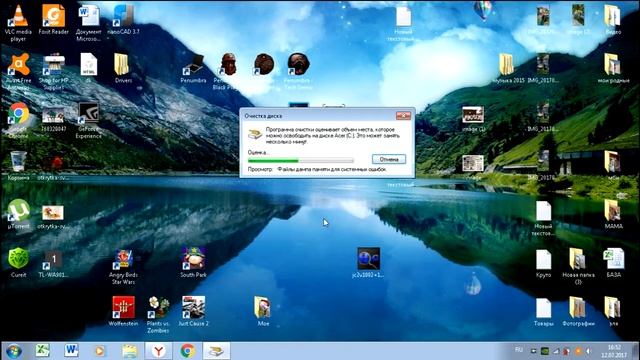Click the green disk cleanup progress bar
Screen dimensions: 640x360
(300, 160)
